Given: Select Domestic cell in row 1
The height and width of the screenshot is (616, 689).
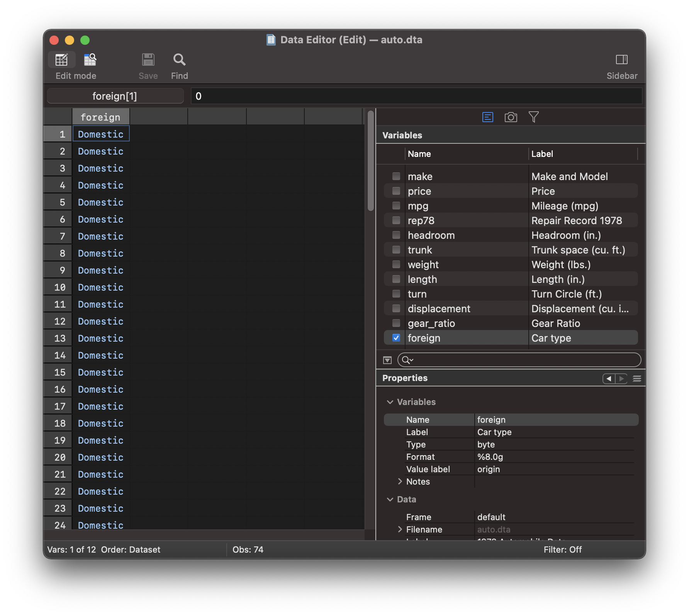Looking at the screenshot, I should pos(101,134).
